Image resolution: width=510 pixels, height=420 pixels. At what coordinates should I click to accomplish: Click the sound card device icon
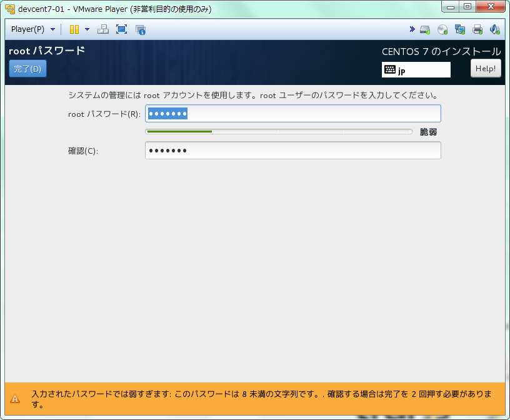494,29
